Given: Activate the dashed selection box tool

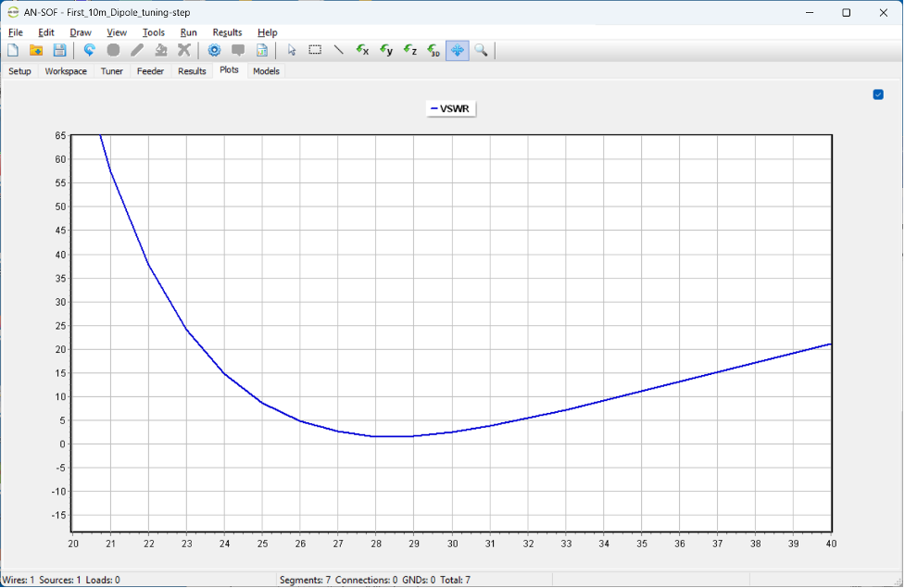Looking at the screenshot, I should 315,50.
